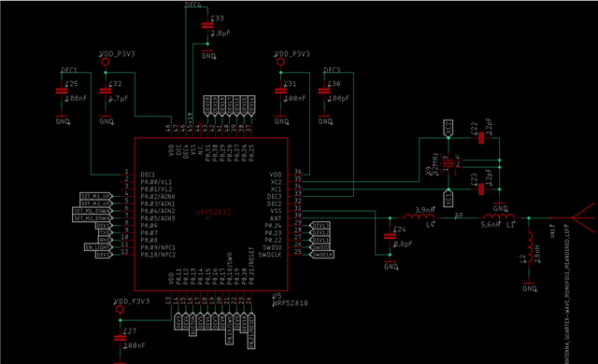
Task: Click the VDD_P3V3 supply symbol above C31
Action: (280, 62)
